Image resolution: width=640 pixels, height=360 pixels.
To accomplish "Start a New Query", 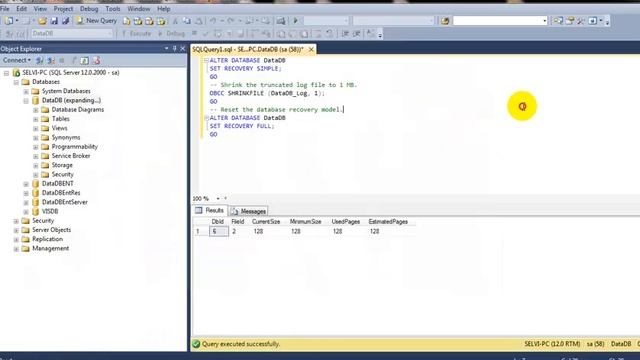I will point(97,21).
